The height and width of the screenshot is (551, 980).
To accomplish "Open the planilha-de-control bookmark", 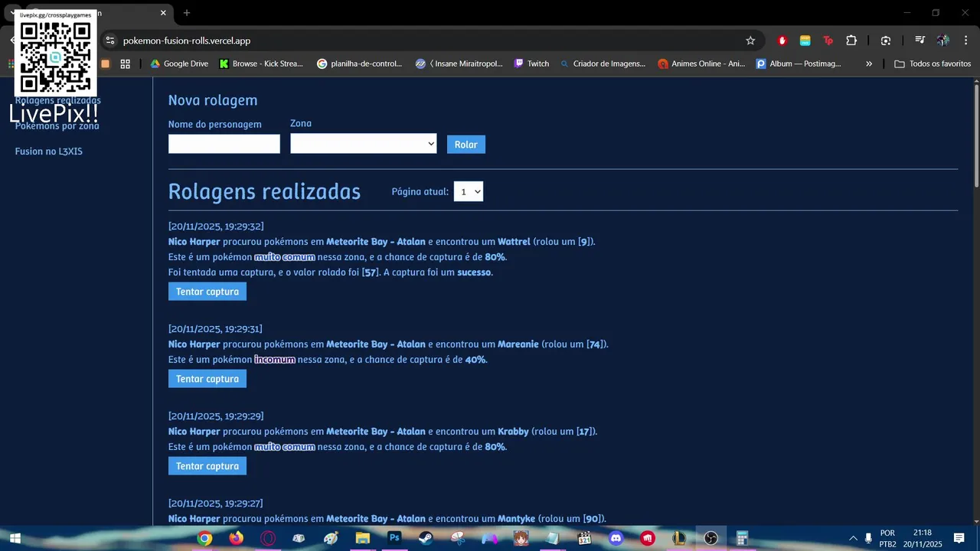I will 359,64.
